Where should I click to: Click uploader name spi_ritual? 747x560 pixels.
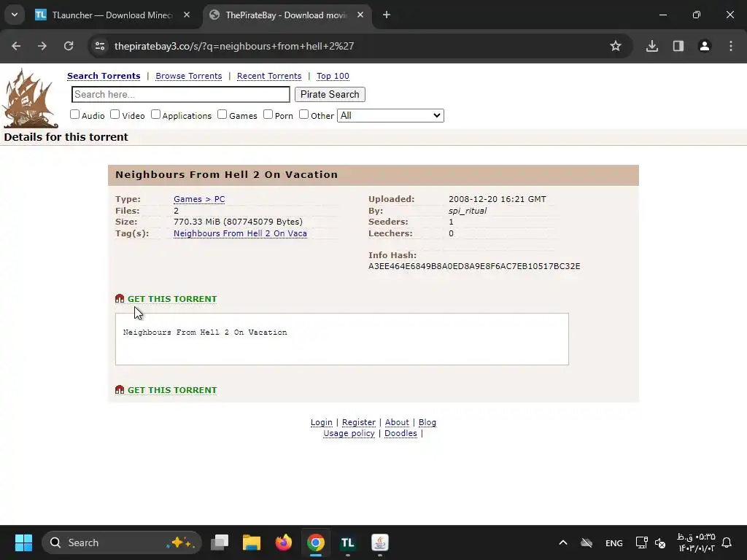coord(468,211)
